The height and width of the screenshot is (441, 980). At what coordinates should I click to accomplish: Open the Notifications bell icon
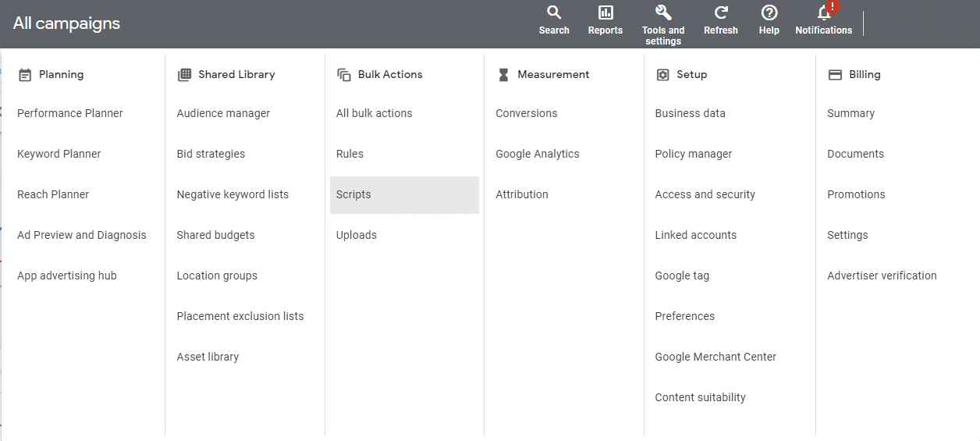tap(824, 12)
